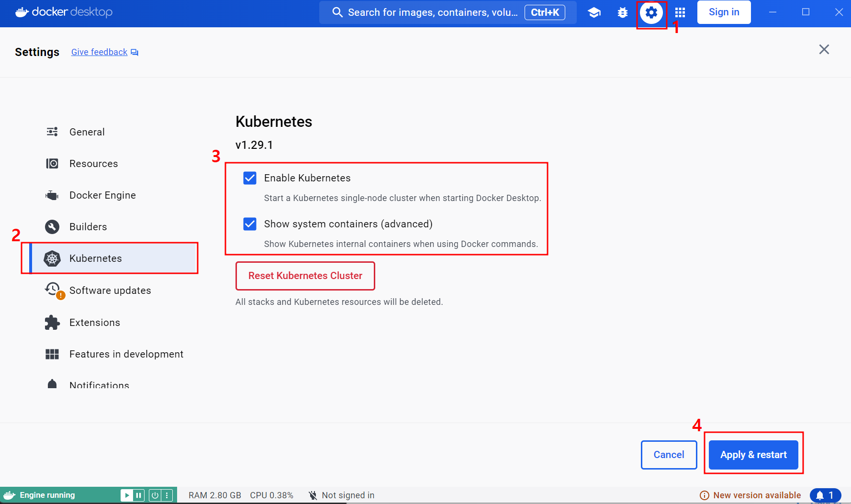Open Docker Engine settings section
The width and height of the screenshot is (851, 504).
pyautogui.click(x=113, y=195)
